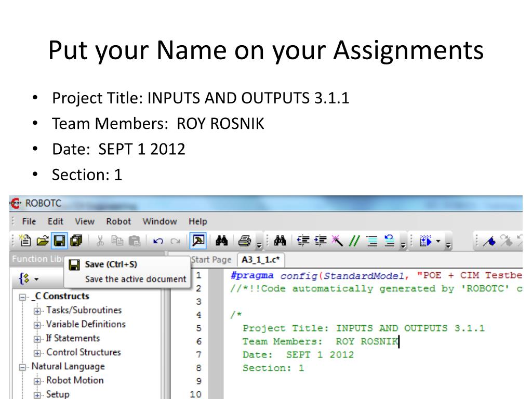The width and height of the screenshot is (532, 399).
Task: Open Find with the first binoculars icon
Action: click(221, 241)
